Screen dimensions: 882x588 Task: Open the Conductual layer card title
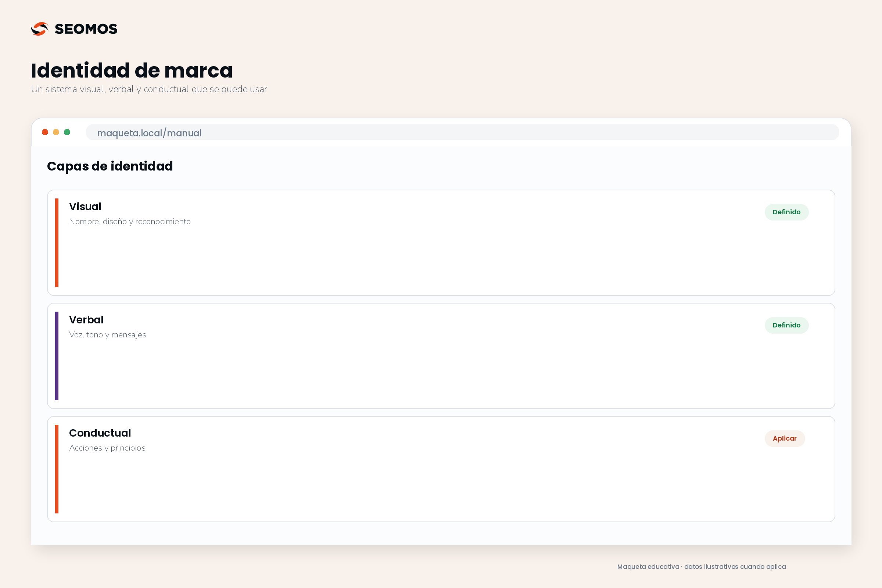(100, 433)
